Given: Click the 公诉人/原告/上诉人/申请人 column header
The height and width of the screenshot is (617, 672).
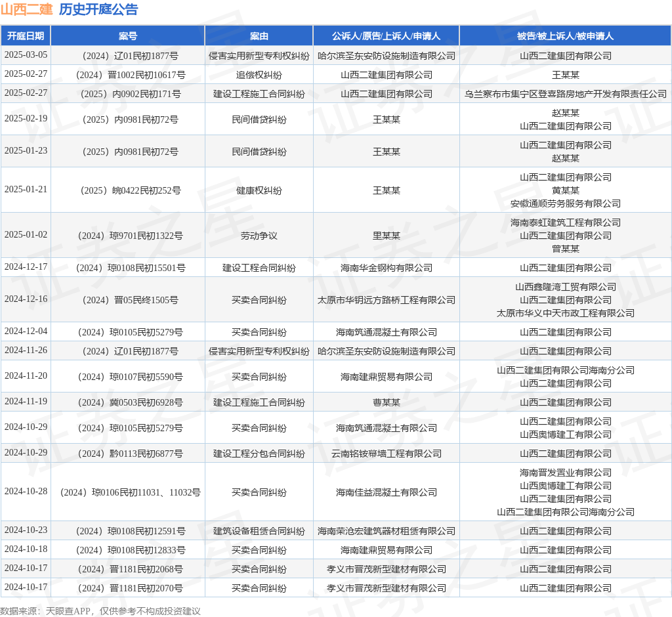Looking at the screenshot, I should click(386, 36).
